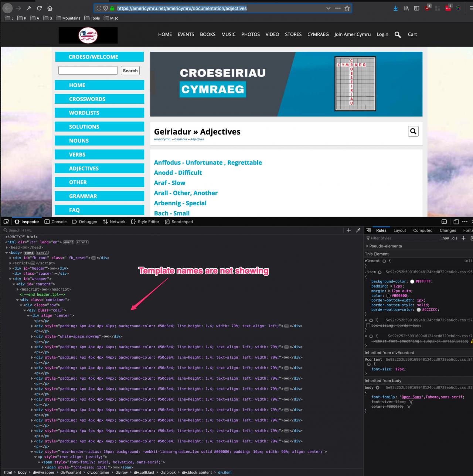Toggle responsive design mode icon
This screenshot has height=476, width=473.
click(456, 222)
